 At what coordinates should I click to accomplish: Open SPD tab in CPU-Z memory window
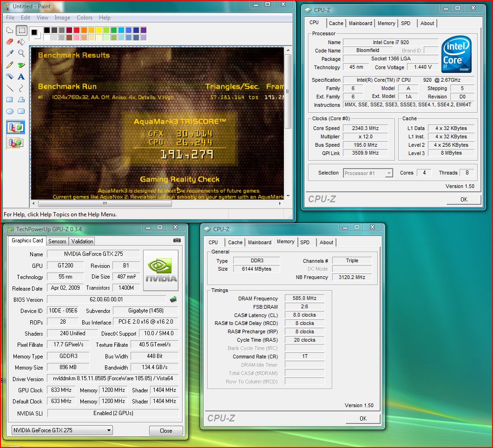point(305,242)
